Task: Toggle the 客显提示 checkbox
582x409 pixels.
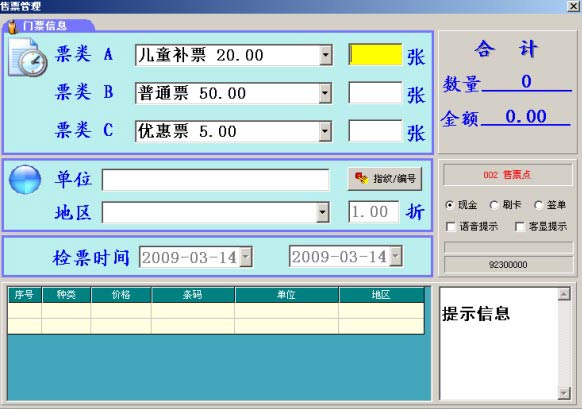Action: click(520, 226)
